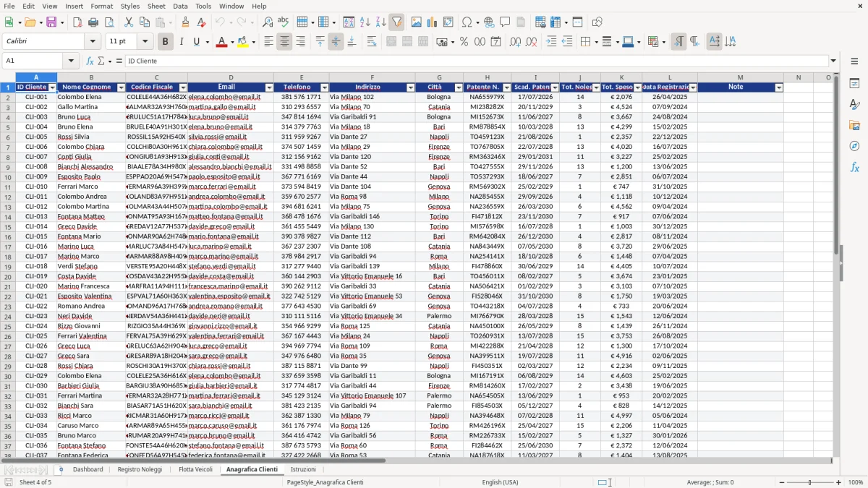Clone formatting with the paintbrush icon
868x488 pixels.
coord(185,22)
